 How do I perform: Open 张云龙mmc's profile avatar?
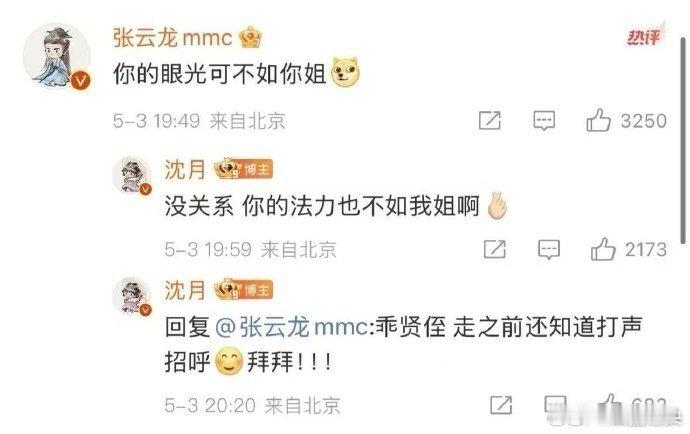pyautogui.click(x=57, y=58)
